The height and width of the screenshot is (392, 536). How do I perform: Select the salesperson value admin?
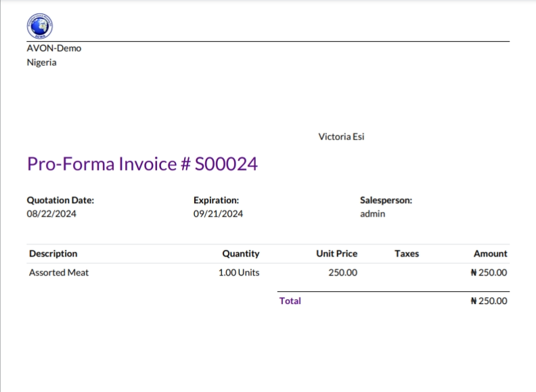pos(372,214)
